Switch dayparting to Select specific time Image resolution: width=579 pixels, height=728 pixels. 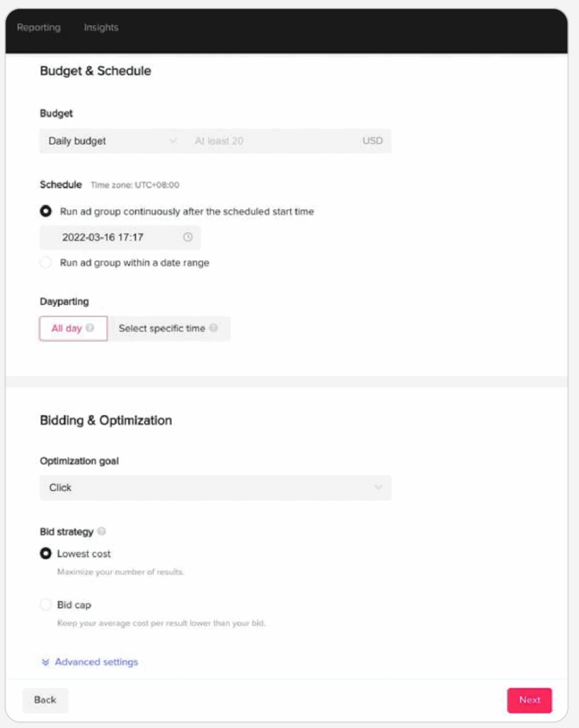pyautogui.click(x=162, y=328)
